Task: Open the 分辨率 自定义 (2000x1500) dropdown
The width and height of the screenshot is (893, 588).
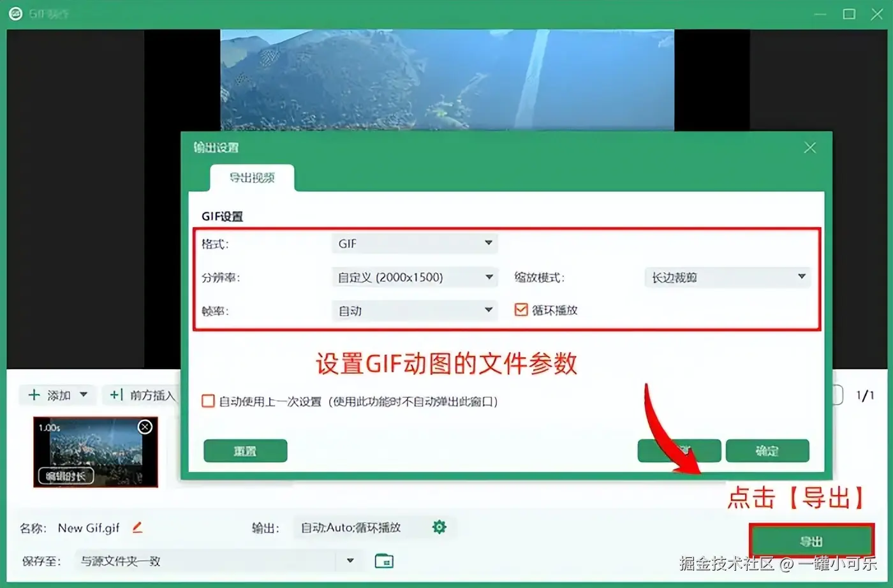Action: (x=415, y=277)
